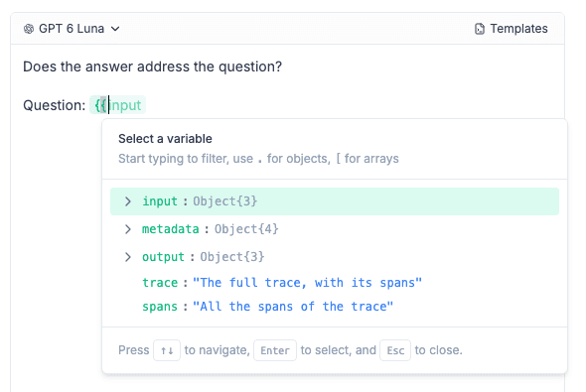The image size is (586, 392).
Task: Open the Templates button
Action: [x=511, y=29]
